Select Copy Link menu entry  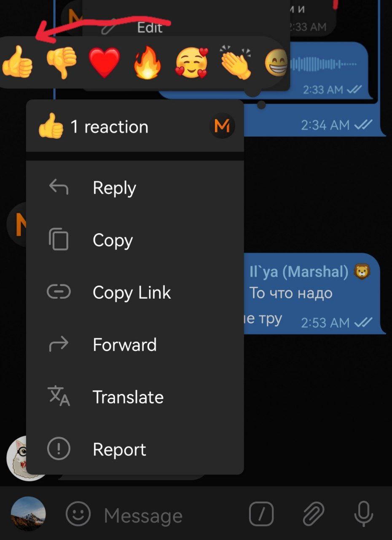135,292
